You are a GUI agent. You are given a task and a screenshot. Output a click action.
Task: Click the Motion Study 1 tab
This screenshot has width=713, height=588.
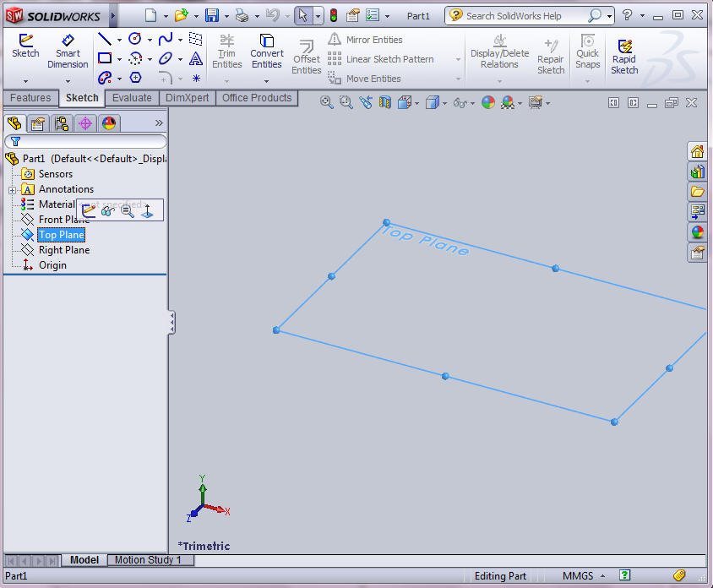point(150,560)
